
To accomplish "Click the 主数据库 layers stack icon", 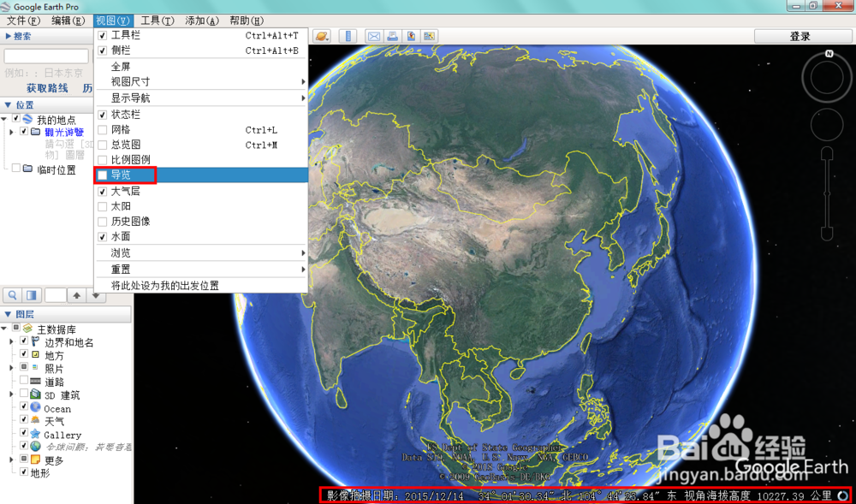I will (27, 329).
